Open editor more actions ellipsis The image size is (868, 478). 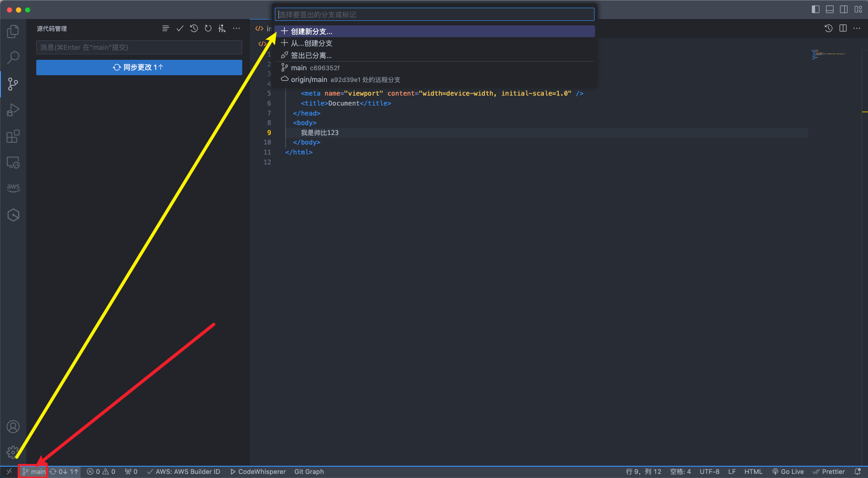point(857,28)
